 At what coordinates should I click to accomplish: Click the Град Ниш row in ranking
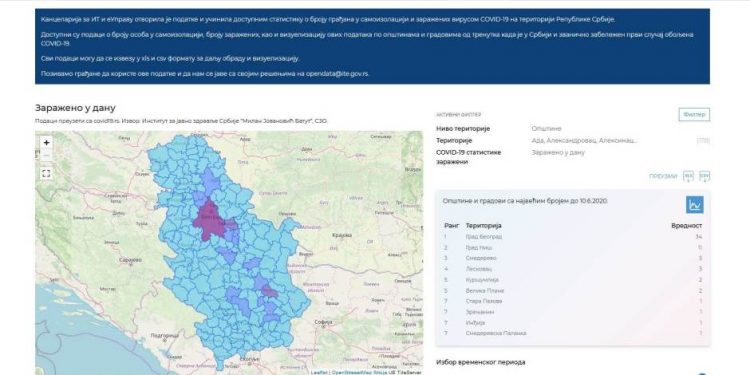pos(573,248)
